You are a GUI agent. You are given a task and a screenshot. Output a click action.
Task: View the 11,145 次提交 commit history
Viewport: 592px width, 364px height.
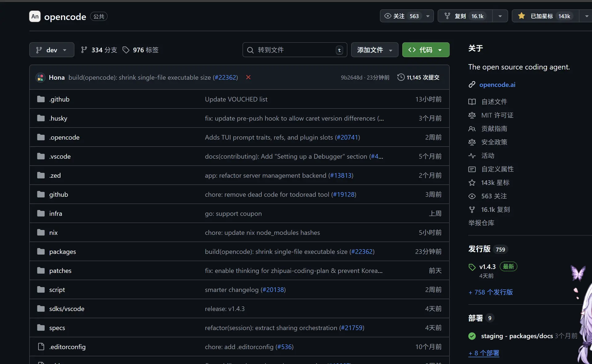[418, 77]
